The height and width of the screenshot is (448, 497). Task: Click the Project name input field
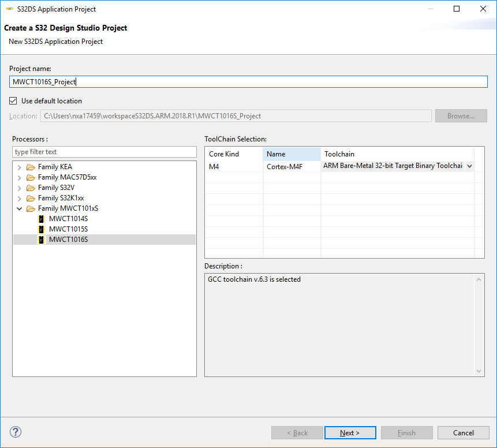click(x=248, y=82)
